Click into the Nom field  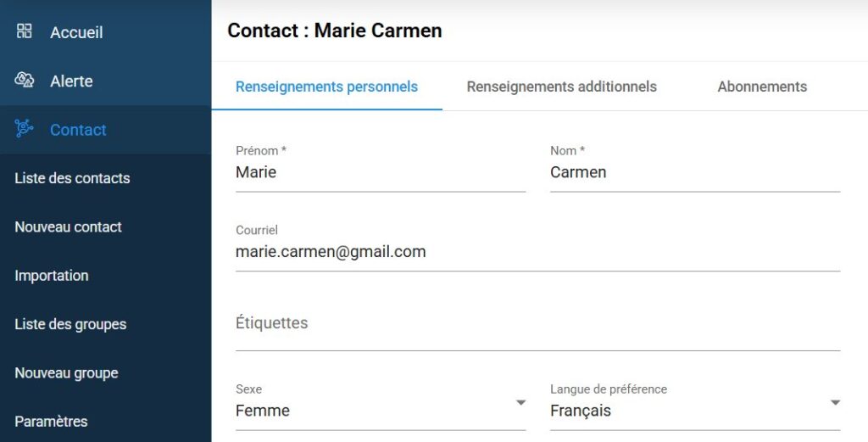(694, 173)
